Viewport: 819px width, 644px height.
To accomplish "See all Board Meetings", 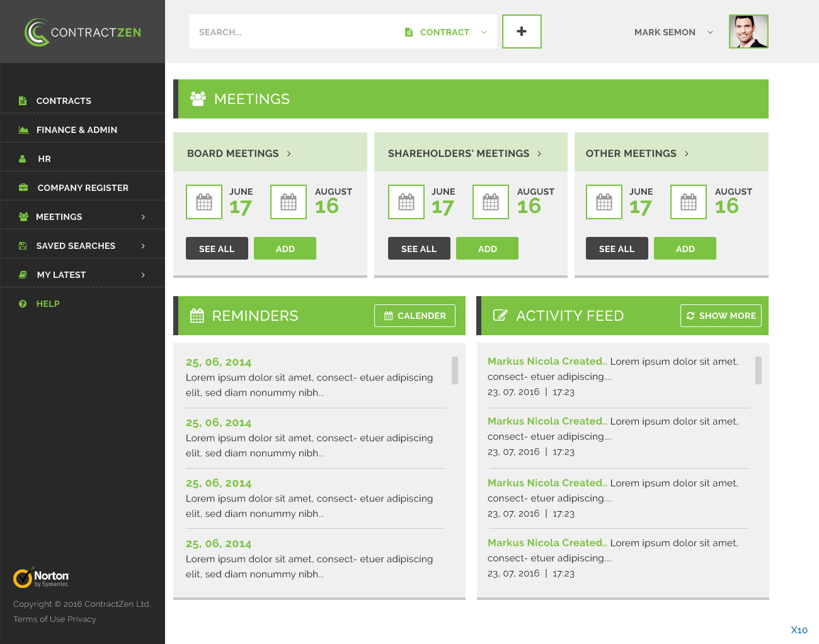I will [x=217, y=248].
